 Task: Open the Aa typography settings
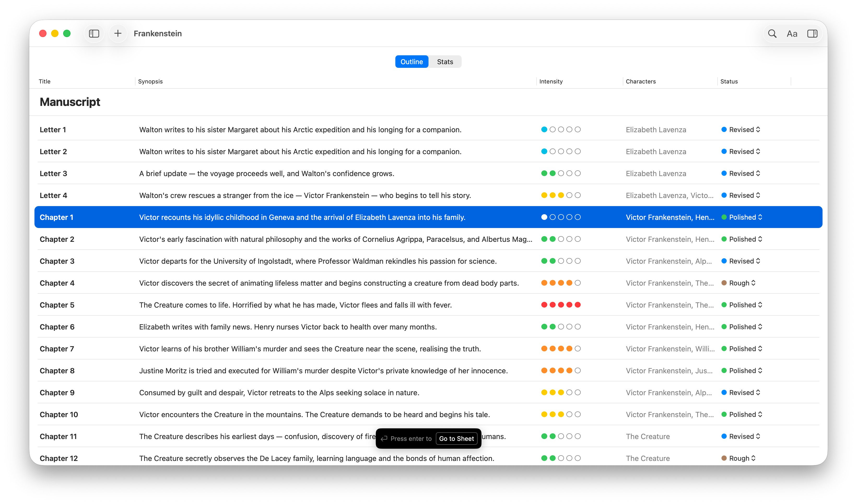pos(792,33)
